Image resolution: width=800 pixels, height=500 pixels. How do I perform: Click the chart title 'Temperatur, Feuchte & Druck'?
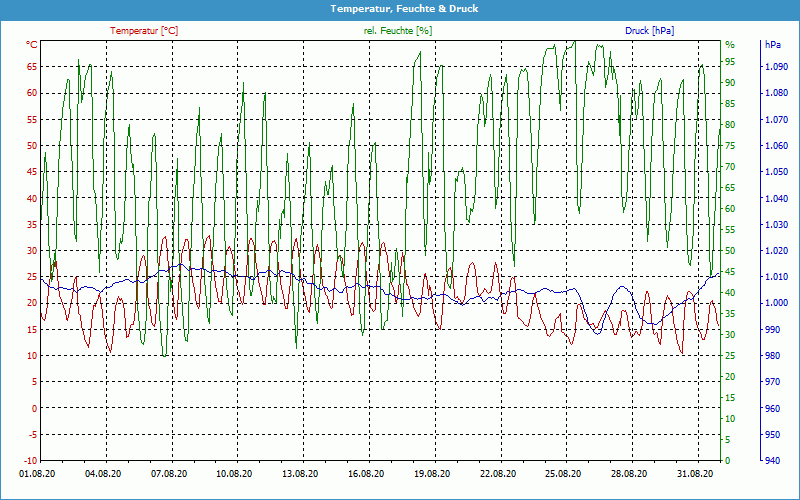click(399, 9)
